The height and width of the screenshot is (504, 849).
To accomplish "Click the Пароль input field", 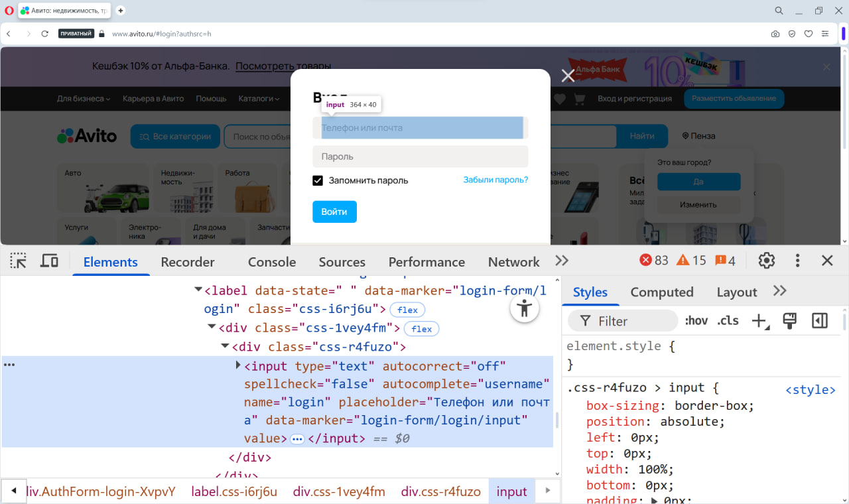I will point(421,157).
